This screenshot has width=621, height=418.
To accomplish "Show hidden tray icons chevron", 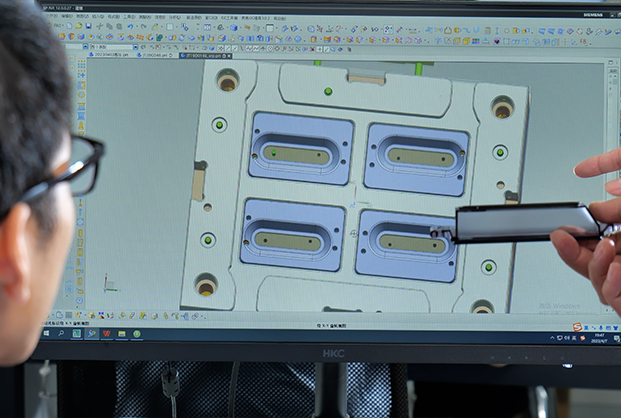I will 552,338.
